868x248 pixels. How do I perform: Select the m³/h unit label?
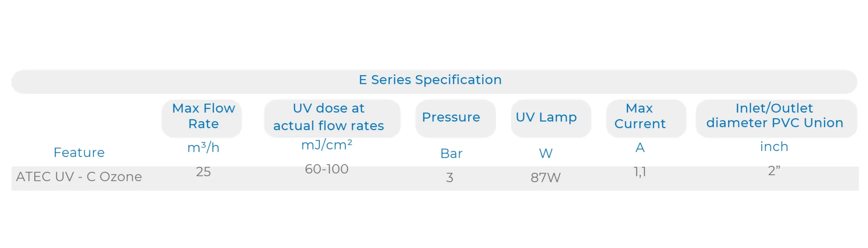[203, 147]
